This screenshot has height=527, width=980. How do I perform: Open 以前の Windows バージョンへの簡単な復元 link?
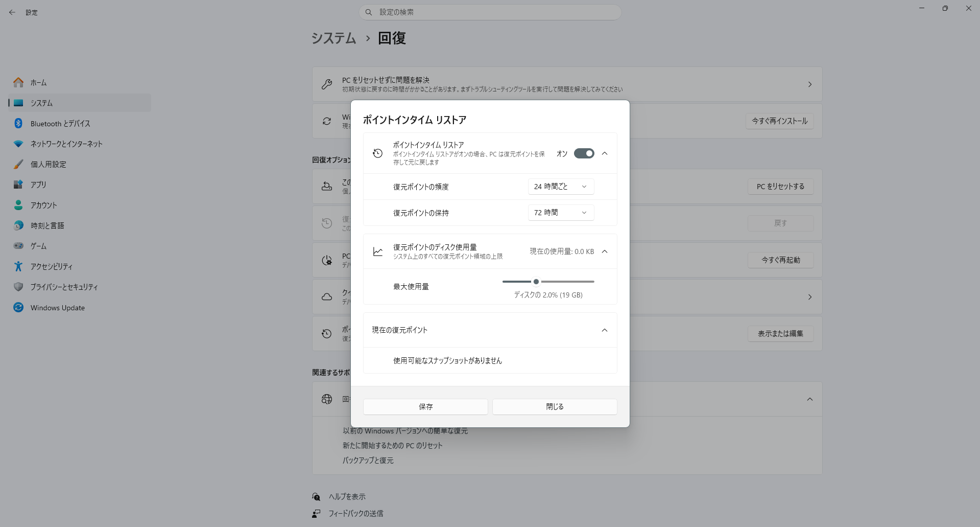tap(405, 431)
